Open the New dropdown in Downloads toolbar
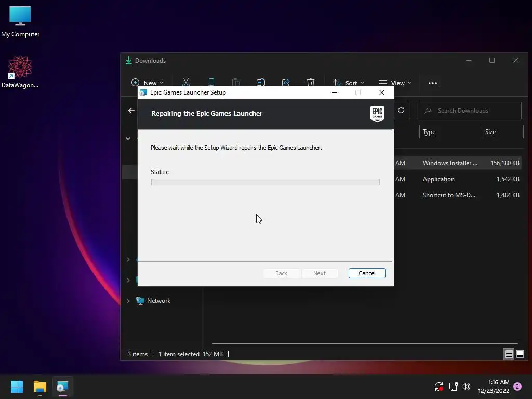 click(147, 83)
